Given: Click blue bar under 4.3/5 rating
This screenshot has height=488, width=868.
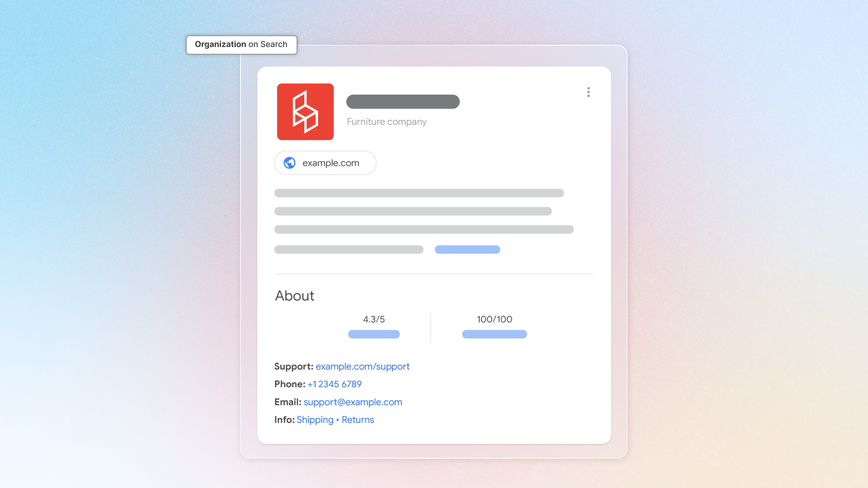Looking at the screenshot, I should point(373,334).
